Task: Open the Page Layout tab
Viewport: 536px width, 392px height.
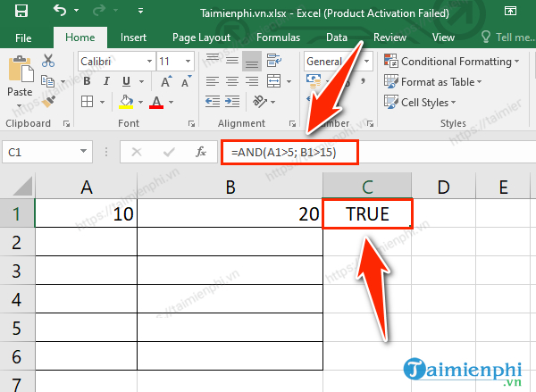Action: point(201,38)
